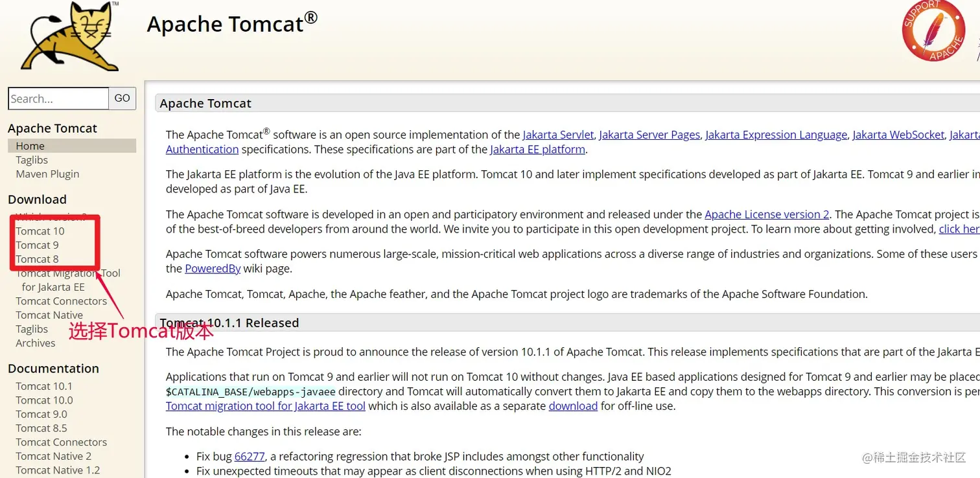The image size is (980, 478).
Task: Follow the Jakarta Servlet link
Action: coord(558,135)
